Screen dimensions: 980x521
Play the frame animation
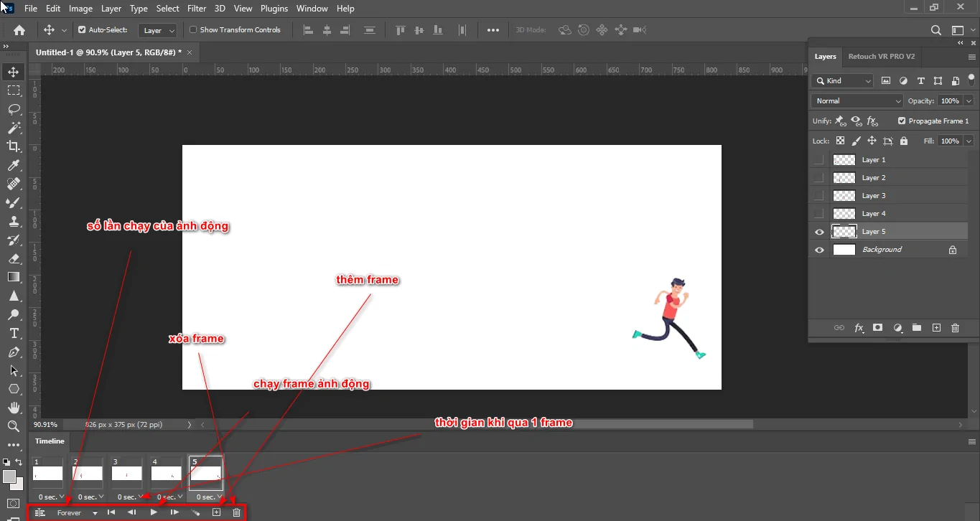pos(153,512)
